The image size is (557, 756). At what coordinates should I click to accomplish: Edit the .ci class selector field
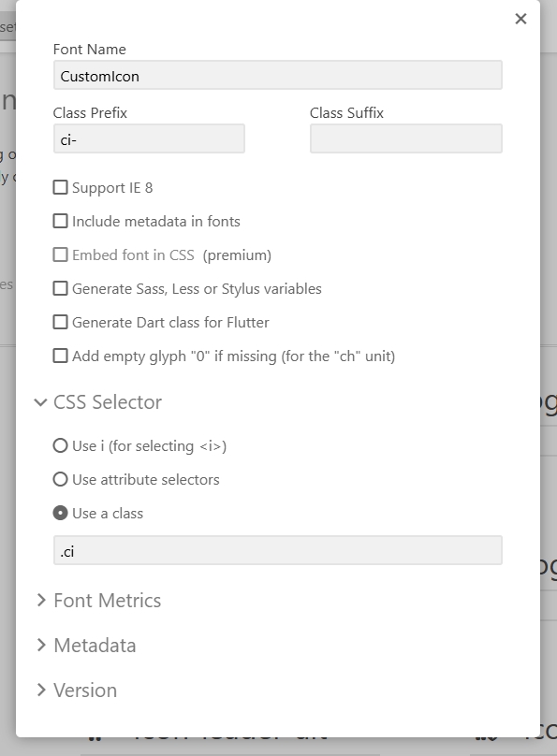tap(278, 550)
